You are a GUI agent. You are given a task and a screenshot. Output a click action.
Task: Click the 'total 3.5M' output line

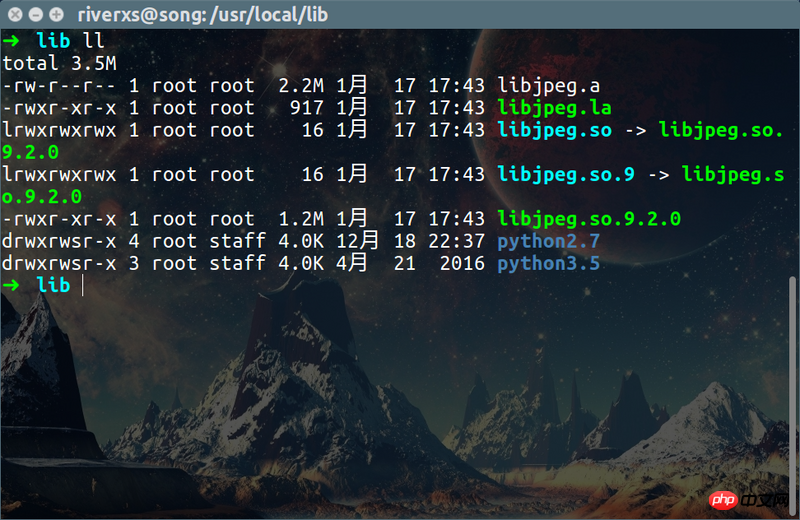pyautogui.click(x=60, y=63)
